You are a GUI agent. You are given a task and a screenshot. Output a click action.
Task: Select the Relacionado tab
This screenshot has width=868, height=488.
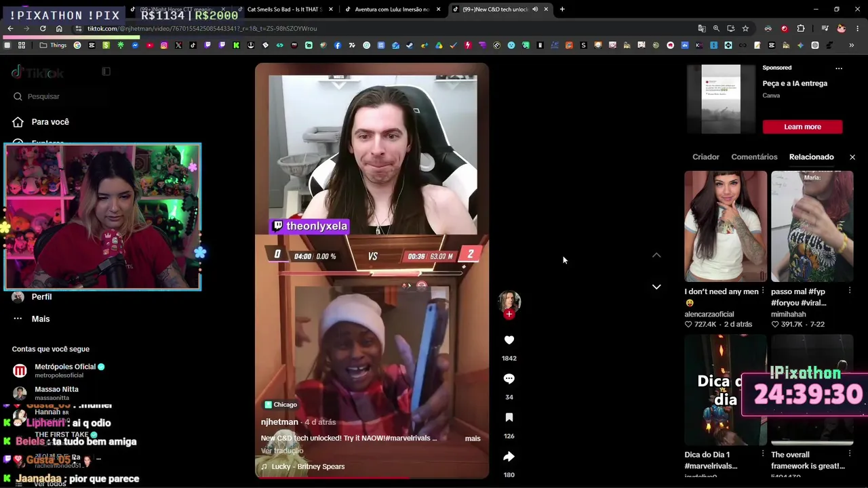[x=812, y=157]
